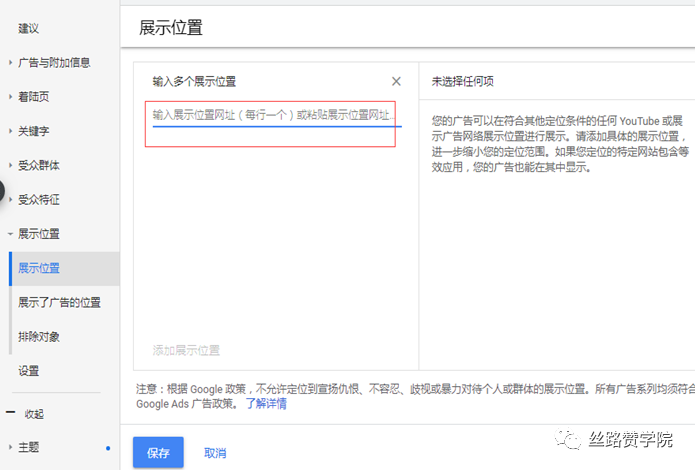Viewport: 695px width, 470px height.
Task: Expand the 受众群体 arrow
Action: 10,165
